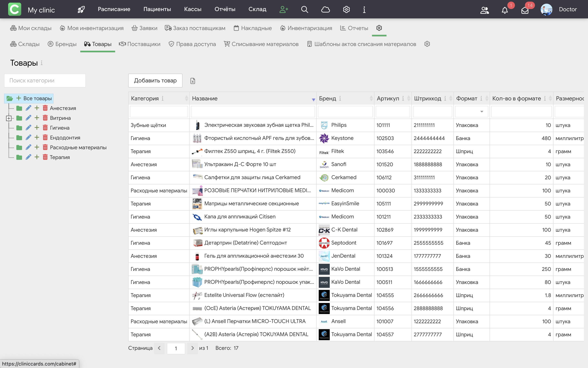Switch to Поставщики tab
This screenshot has width=588, height=368.
pyautogui.click(x=139, y=44)
